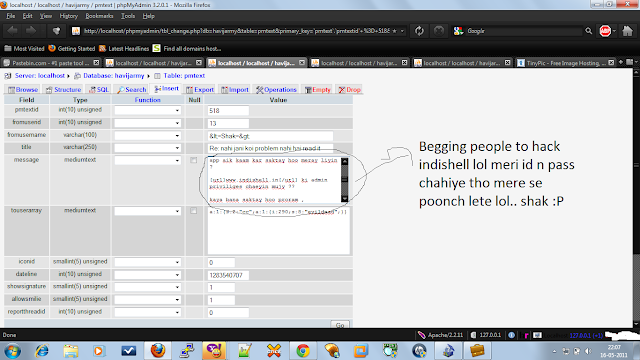Open the Bookmarks menu

99,16
